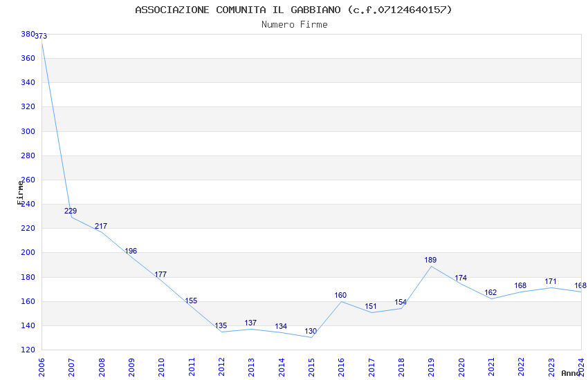Click the 140 y-axis tick label
This screenshot has height=380, width=588.
tap(28, 325)
